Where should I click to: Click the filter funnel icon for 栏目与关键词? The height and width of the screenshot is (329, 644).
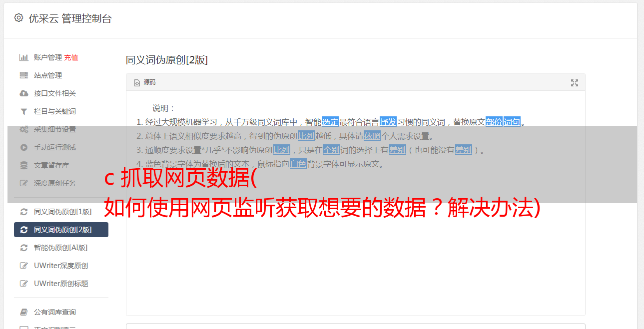pyautogui.click(x=23, y=111)
